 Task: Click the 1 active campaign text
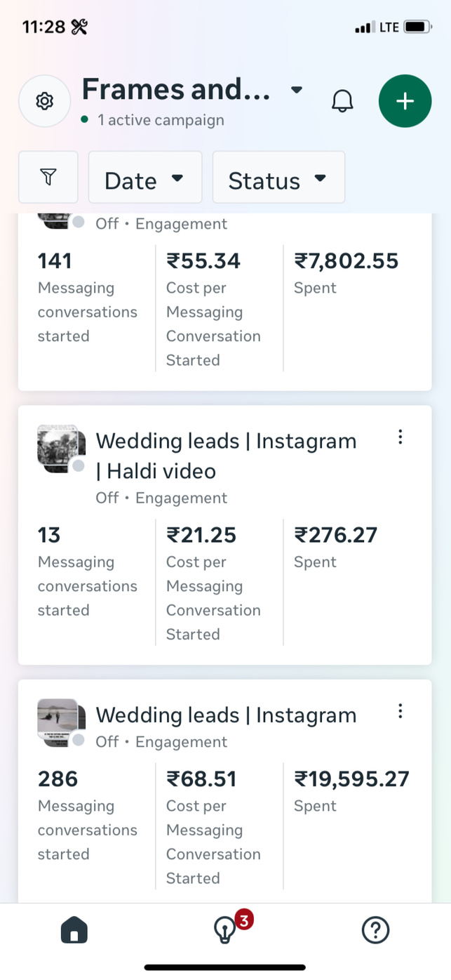coord(161,120)
